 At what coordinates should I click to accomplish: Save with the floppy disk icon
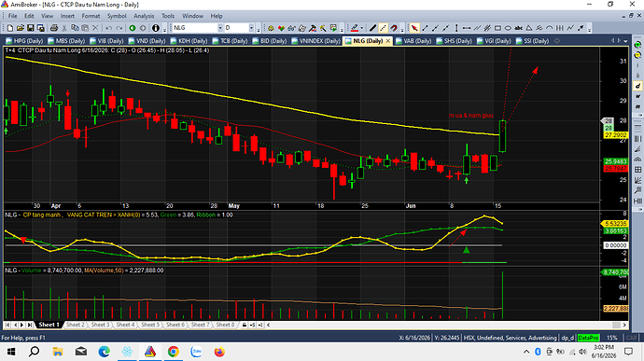click(x=31, y=28)
